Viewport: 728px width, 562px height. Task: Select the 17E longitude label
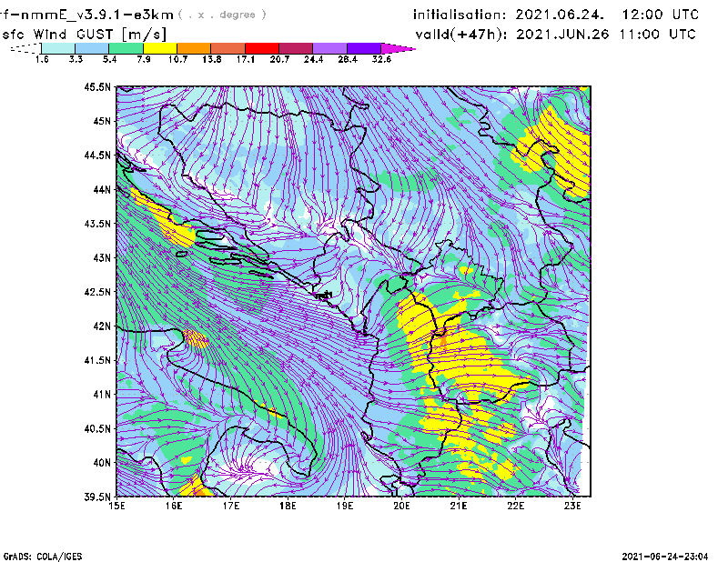231,506
